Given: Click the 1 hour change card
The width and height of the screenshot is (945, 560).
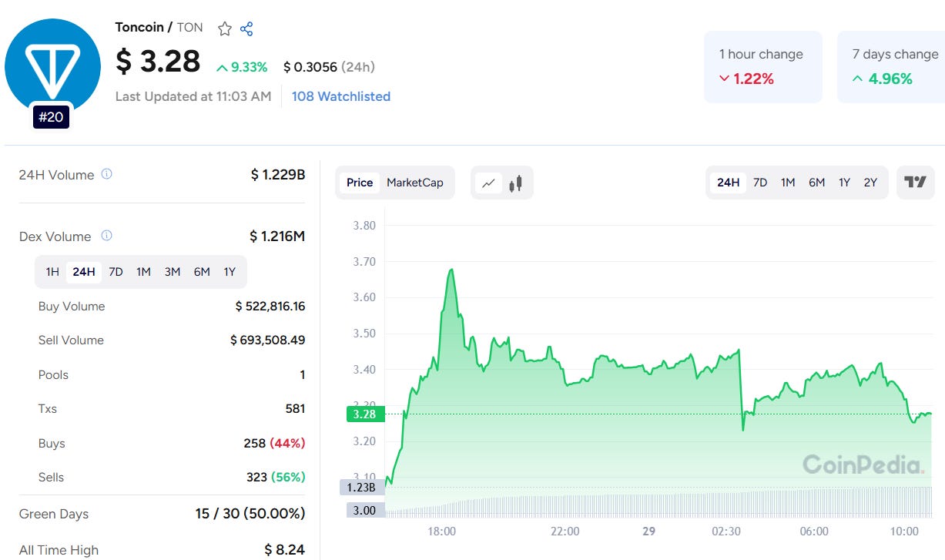Looking at the screenshot, I should tap(763, 67).
